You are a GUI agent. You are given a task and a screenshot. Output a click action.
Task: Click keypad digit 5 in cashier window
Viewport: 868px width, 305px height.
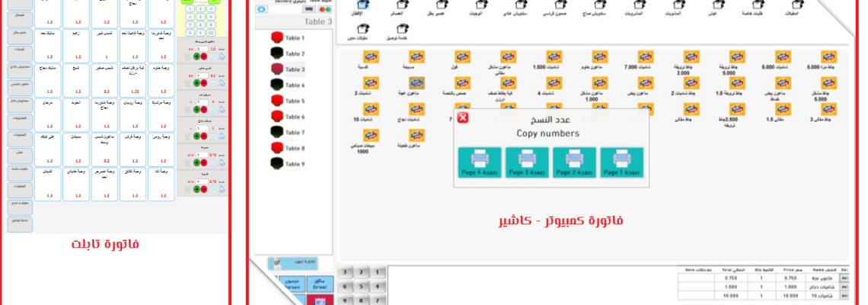coord(362,286)
